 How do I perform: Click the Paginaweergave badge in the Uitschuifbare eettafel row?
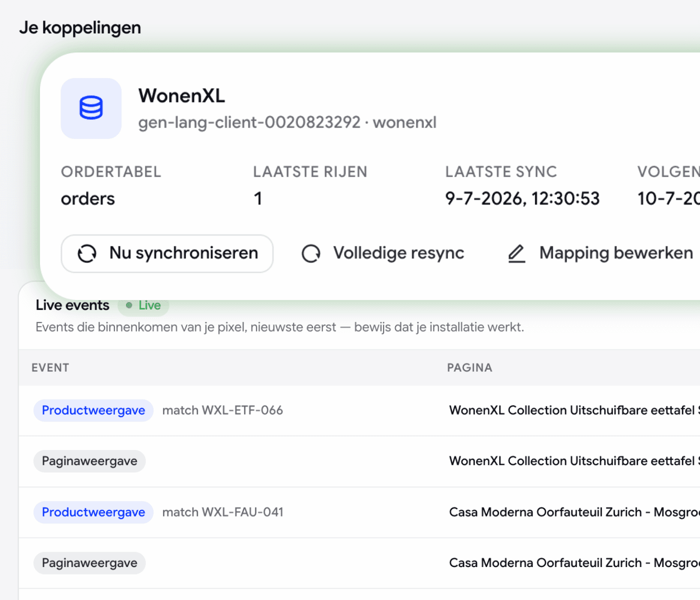(x=89, y=461)
